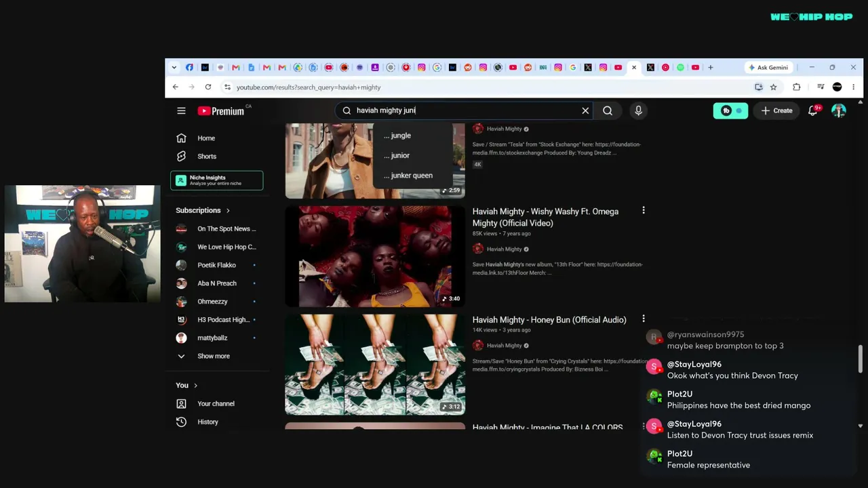Click the chat scroll-down arrow
The height and width of the screenshot is (488, 868).
861,426
